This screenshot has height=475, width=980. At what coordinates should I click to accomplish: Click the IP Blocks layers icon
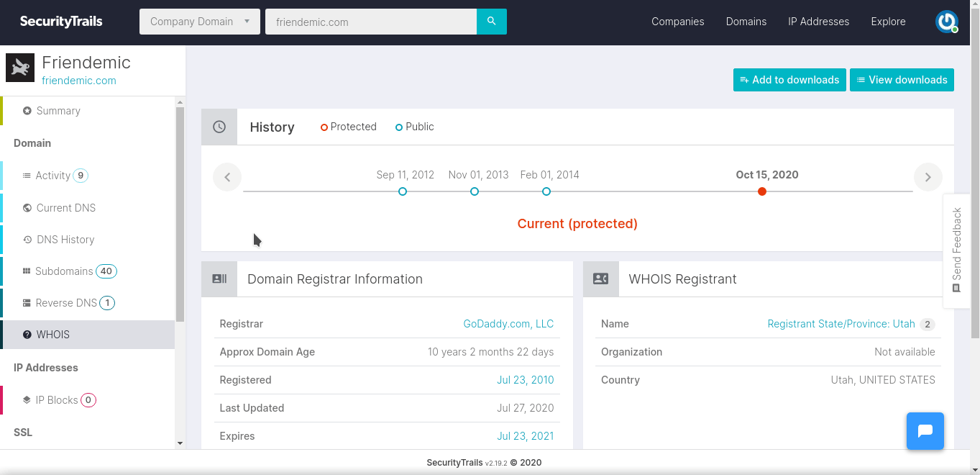pos(27,400)
